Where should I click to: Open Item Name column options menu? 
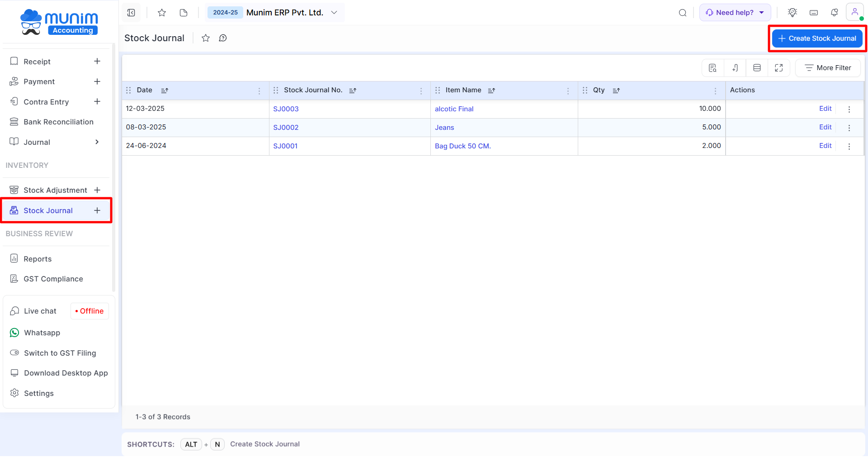(x=568, y=91)
